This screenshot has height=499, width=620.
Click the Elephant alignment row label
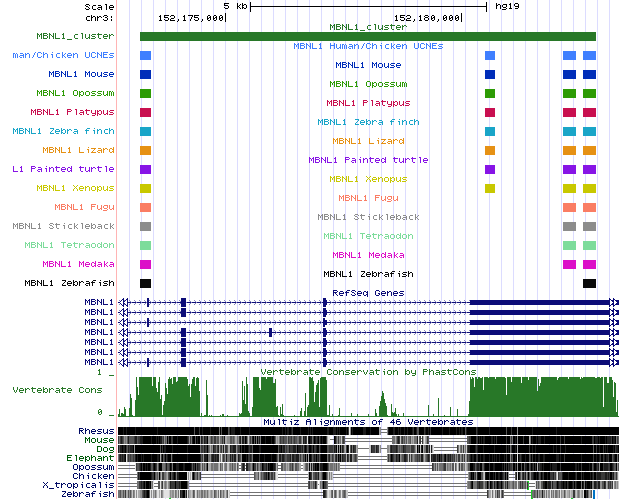click(x=92, y=458)
